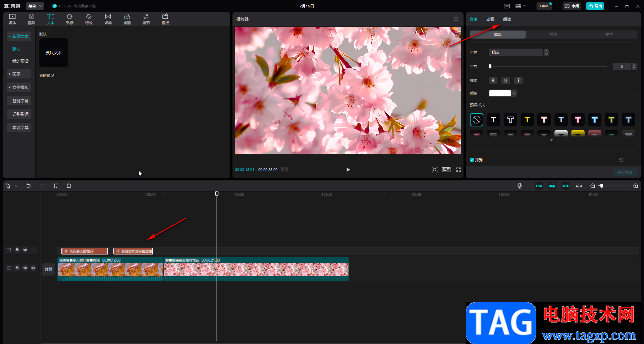Toggle visibility eye on the video track
Image resolution: width=644 pixels, height=344 pixels.
[25, 268]
